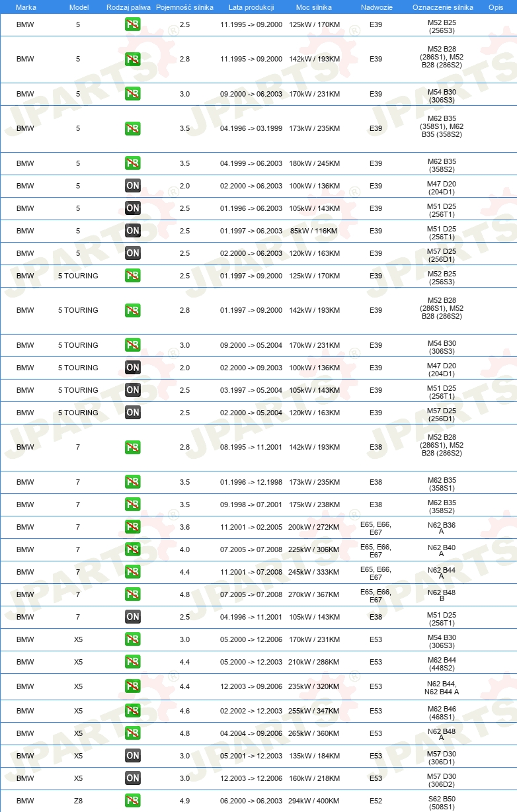Click the 3.6 engine capacity cell
The width and height of the screenshot is (517, 812).
[x=184, y=527]
